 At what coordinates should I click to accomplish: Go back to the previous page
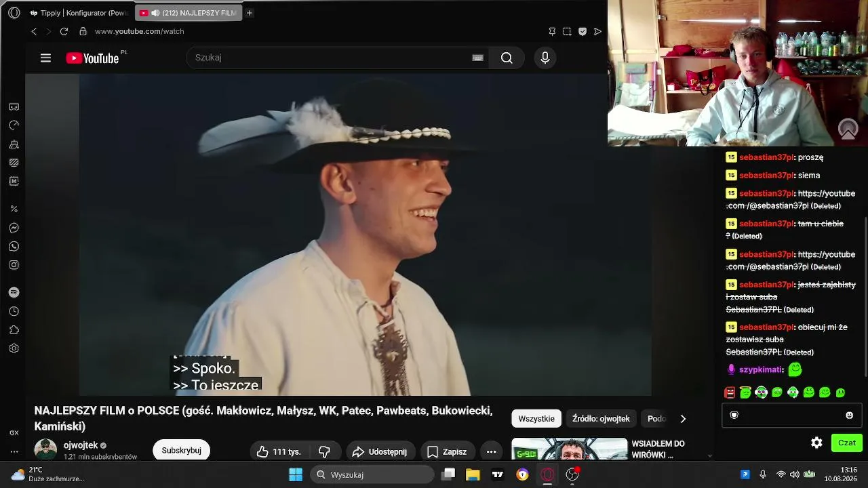click(x=34, y=31)
